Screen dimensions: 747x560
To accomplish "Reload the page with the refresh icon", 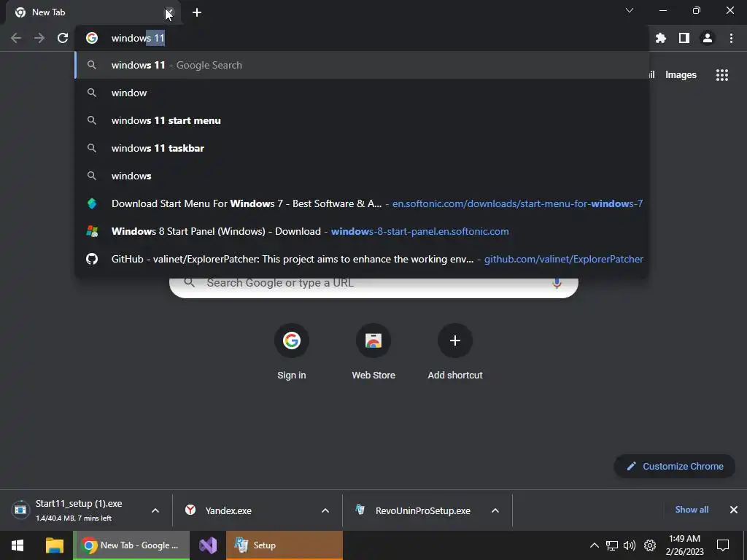I will (x=63, y=38).
